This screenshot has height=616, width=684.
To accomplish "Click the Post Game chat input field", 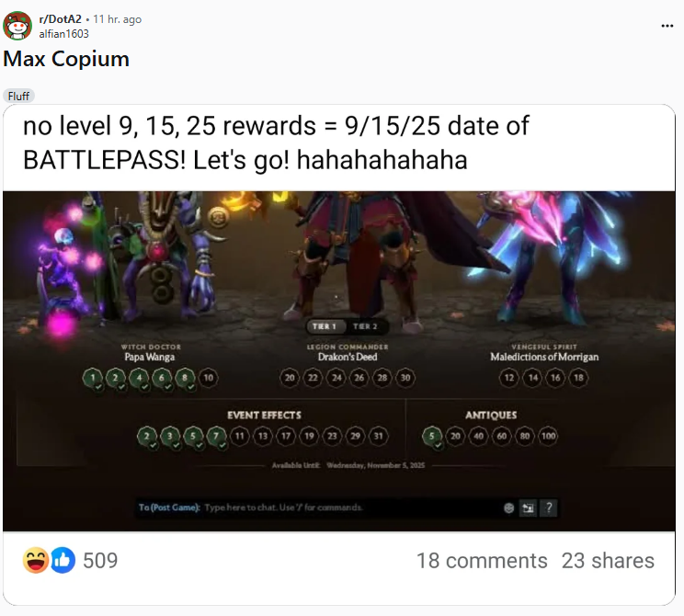I will (318, 508).
